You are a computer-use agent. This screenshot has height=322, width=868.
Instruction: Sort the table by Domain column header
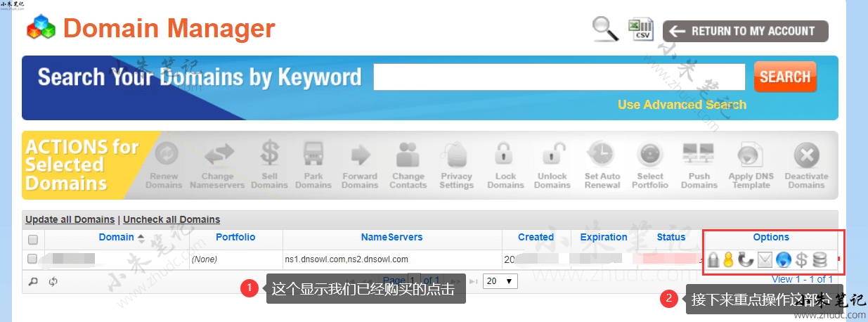[x=117, y=238]
